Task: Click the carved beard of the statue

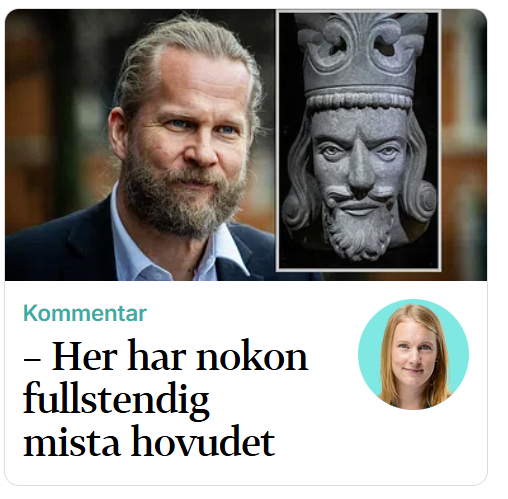Action: 358,230
